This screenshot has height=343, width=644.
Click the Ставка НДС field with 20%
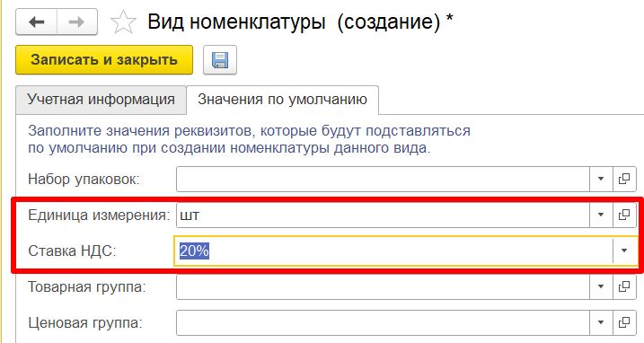393,251
